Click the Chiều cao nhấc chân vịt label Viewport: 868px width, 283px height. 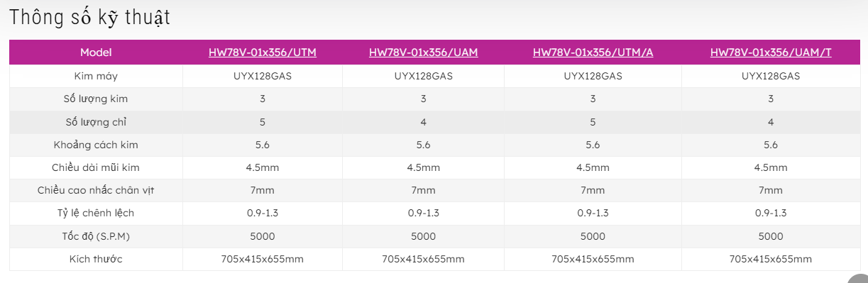tap(96, 190)
